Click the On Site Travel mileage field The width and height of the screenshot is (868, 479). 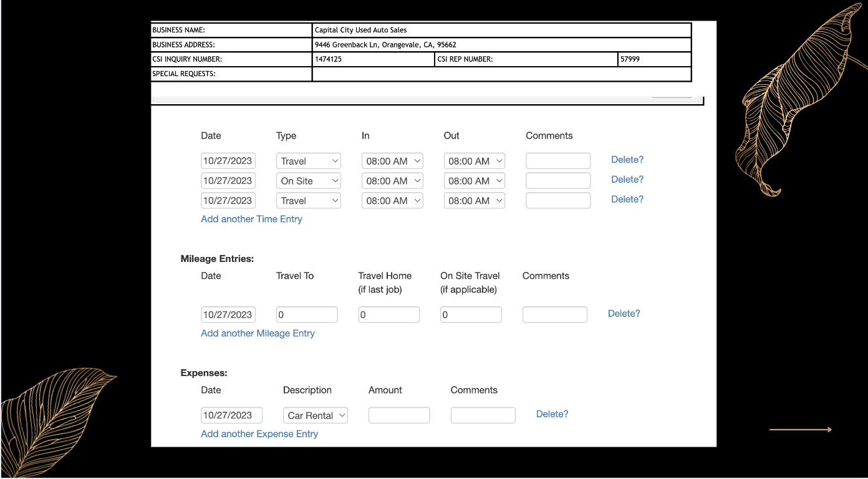tap(471, 315)
